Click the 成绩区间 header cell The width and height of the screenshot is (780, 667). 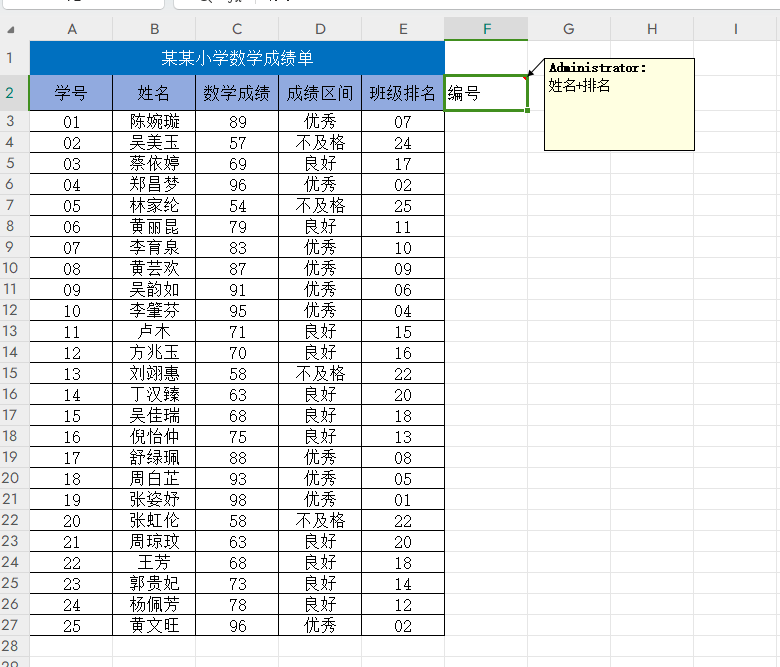click(320, 93)
